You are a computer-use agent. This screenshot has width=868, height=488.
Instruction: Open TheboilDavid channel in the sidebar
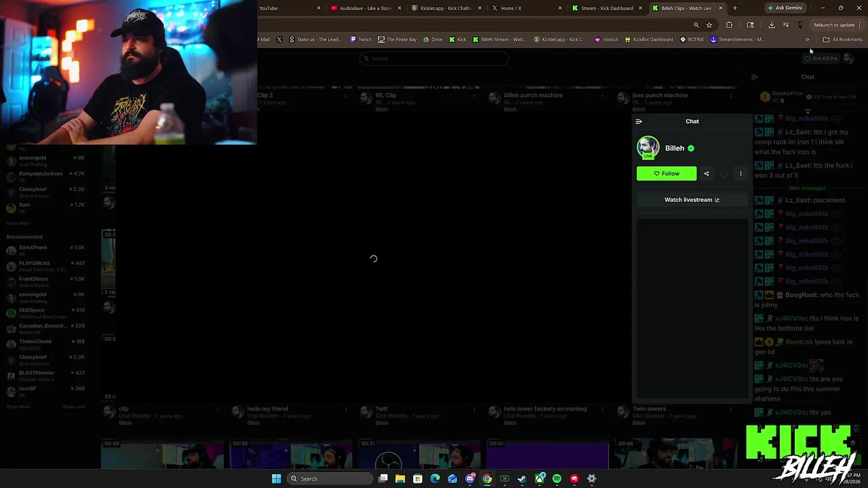45,344
